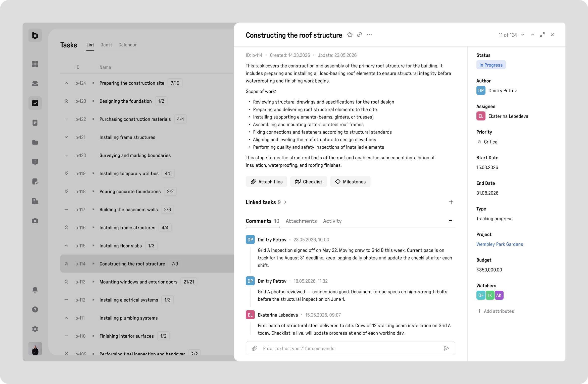The width and height of the screenshot is (588, 384).
Task: Open the camera icon in sidebar
Action: point(35,221)
